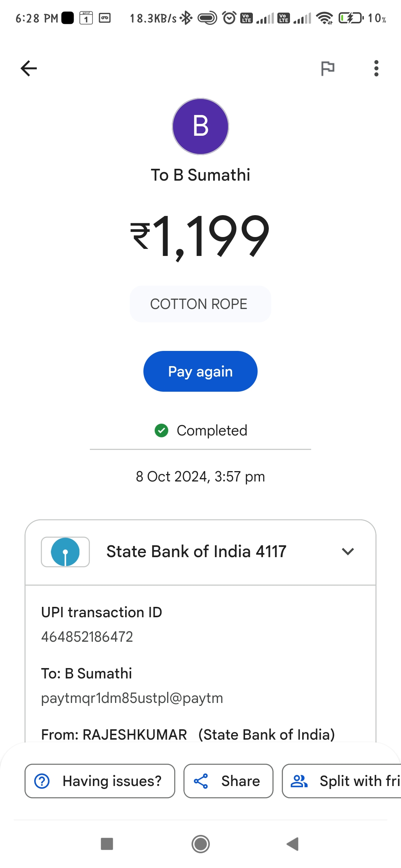Tap the purple B profile avatar
The image size is (401, 868).
click(x=200, y=126)
